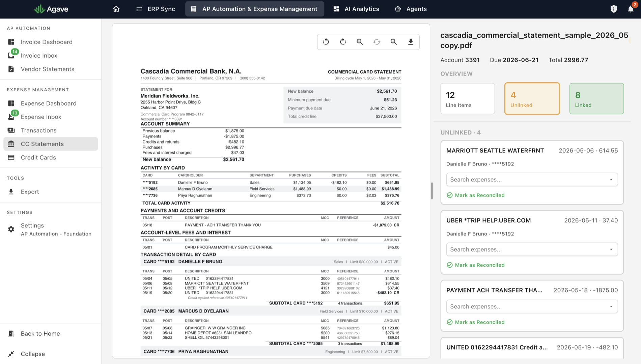
Task: Open the notifications bell icon
Action: tap(631, 9)
